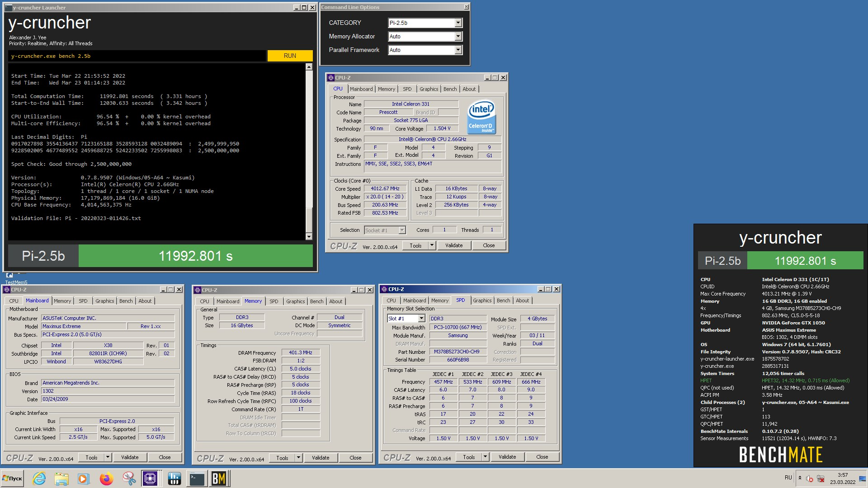Screen dimensions: 868x488
Task: Open CPU-Z from the taskbar
Action: [150, 479]
